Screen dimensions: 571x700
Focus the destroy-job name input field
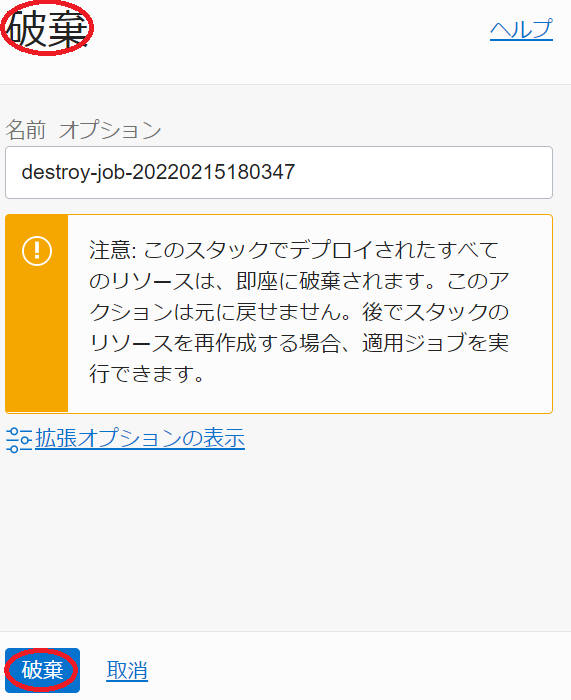[x=279, y=172]
